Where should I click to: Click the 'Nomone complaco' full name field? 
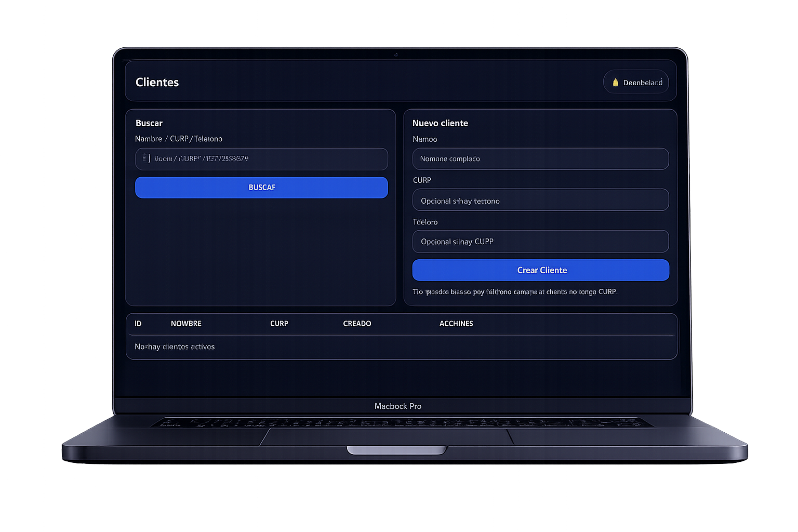540,159
